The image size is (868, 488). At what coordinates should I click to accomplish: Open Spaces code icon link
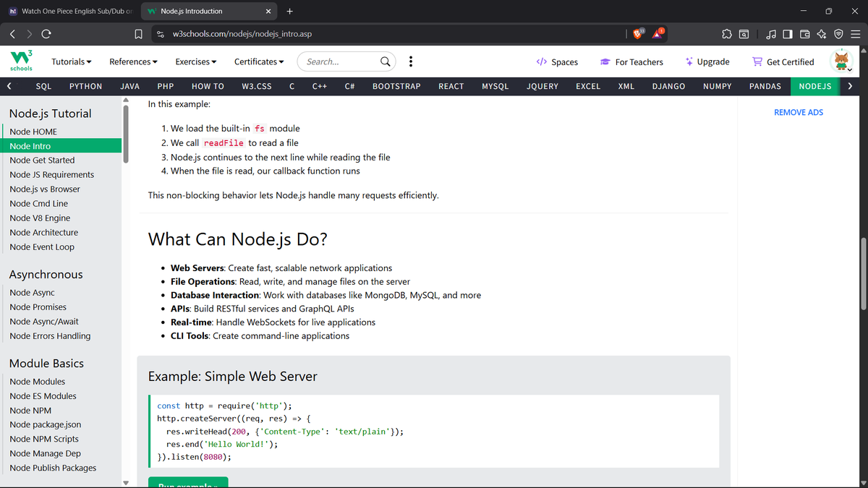click(x=557, y=62)
